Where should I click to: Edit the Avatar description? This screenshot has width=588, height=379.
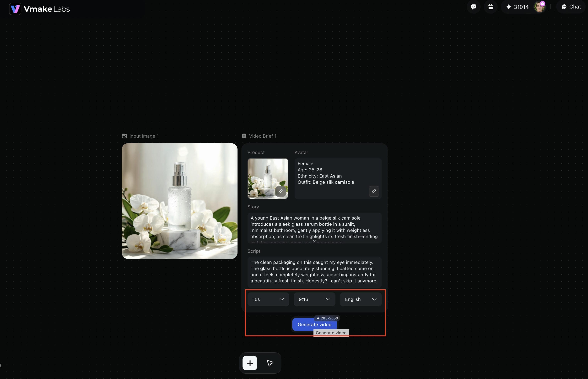[x=374, y=191]
